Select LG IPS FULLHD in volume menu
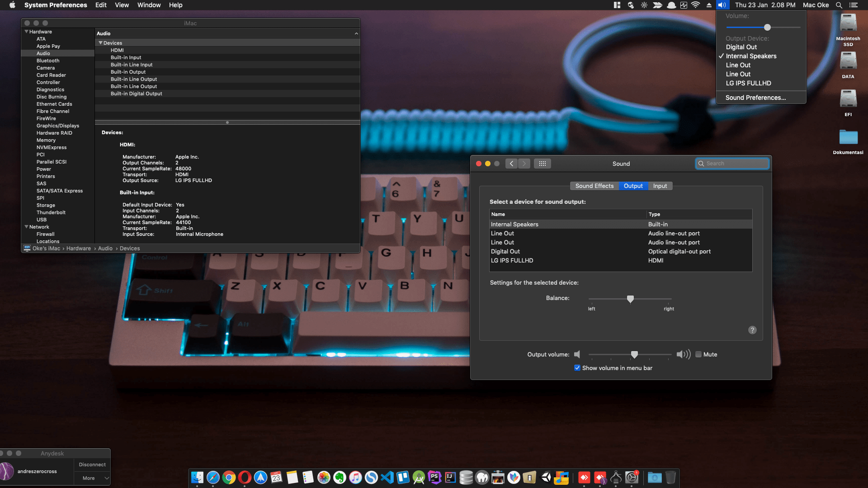The image size is (868, 488). (x=761, y=83)
